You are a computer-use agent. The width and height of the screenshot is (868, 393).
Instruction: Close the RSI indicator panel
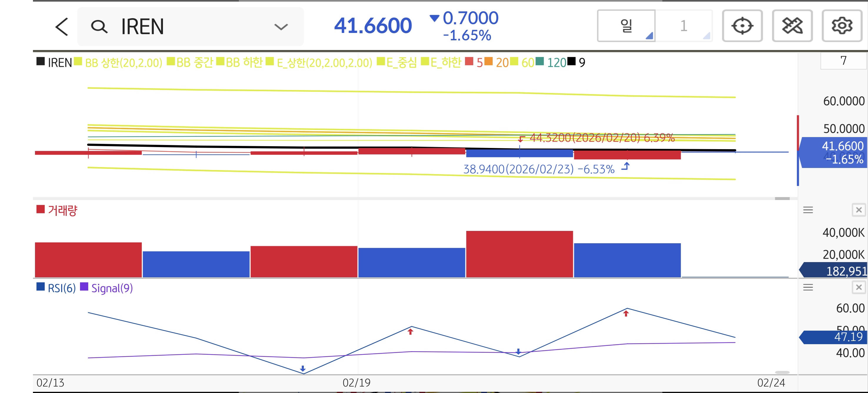click(859, 287)
